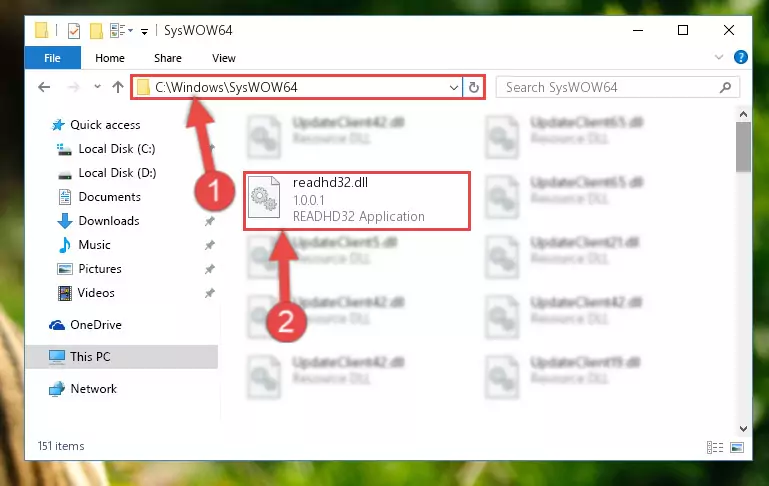Open Help with the blue question icon
The image size is (769, 486).
point(741,57)
